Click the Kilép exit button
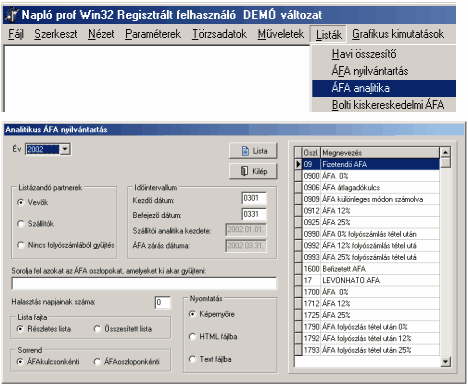This screenshot has width=468, height=386. pyautogui.click(x=253, y=171)
